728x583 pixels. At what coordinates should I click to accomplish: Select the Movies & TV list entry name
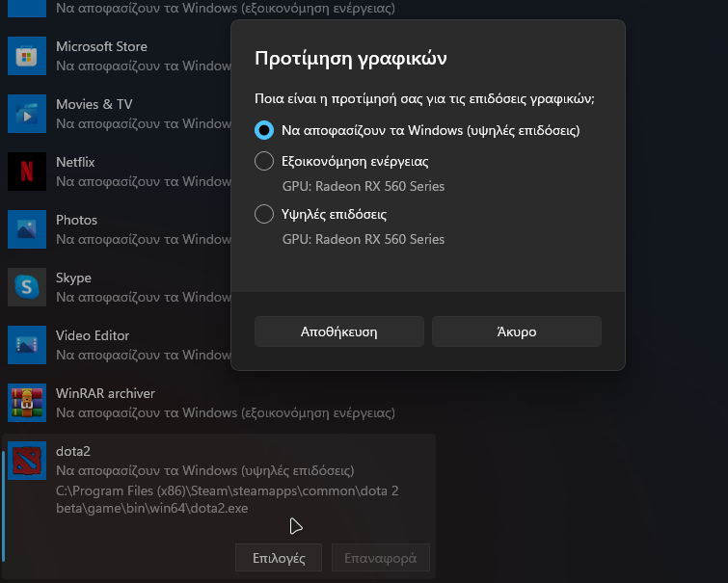tap(94, 104)
